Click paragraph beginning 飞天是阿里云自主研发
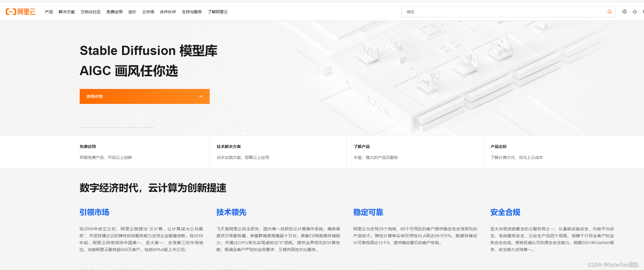The width and height of the screenshot is (644, 270). (x=278, y=239)
